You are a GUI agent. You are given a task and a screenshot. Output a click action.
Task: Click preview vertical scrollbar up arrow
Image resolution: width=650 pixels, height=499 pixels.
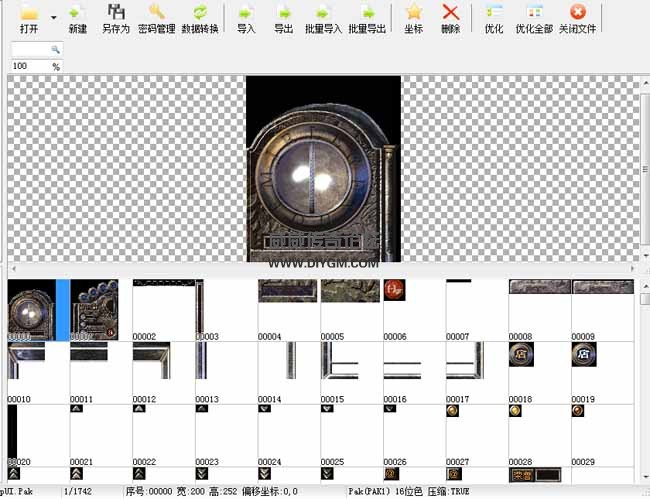[645, 84]
